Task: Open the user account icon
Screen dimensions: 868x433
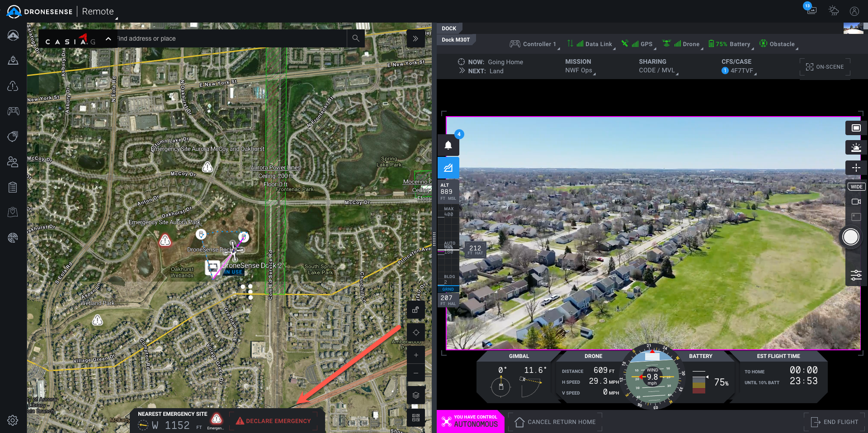Action: (x=854, y=11)
